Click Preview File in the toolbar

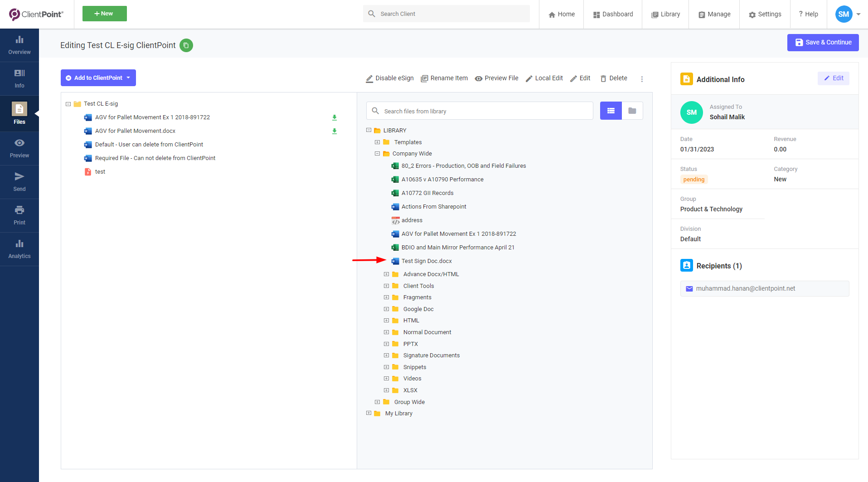tap(497, 78)
